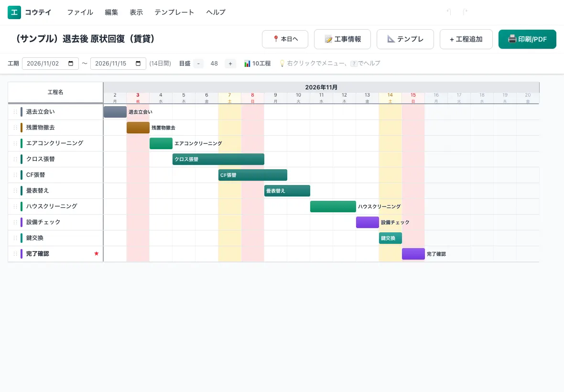564x392 pixels.
Task: Select the クロス張替 Gantt bar
Action: (218, 159)
